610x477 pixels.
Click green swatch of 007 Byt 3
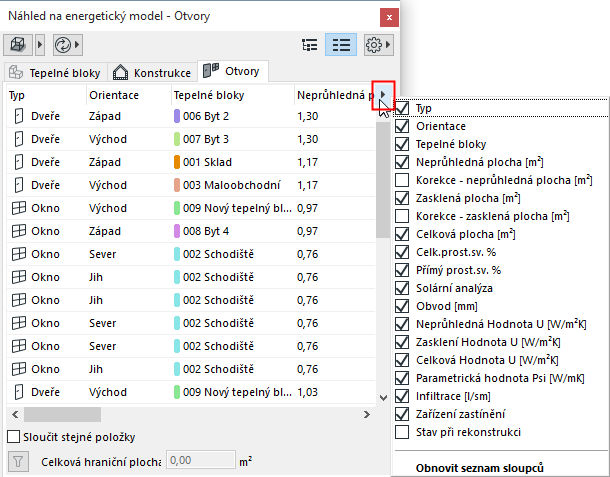pyautogui.click(x=177, y=139)
